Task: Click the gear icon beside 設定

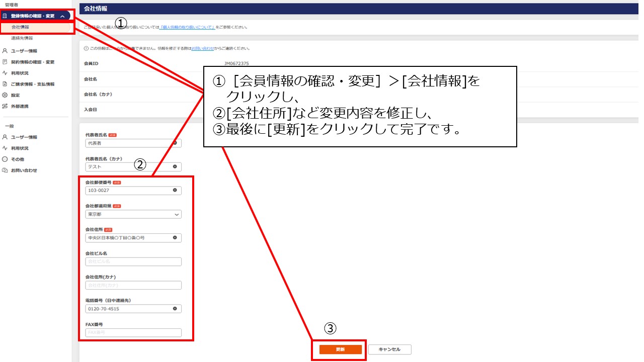Action: tap(5, 95)
